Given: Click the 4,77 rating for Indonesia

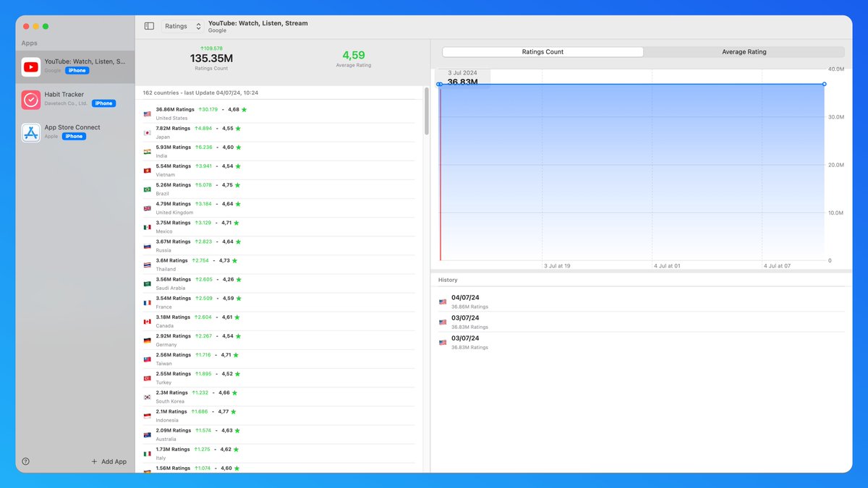Looking at the screenshot, I should click(x=224, y=411).
